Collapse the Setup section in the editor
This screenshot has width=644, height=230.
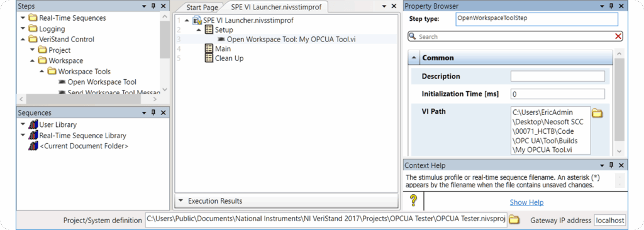(x=199, y=30)
